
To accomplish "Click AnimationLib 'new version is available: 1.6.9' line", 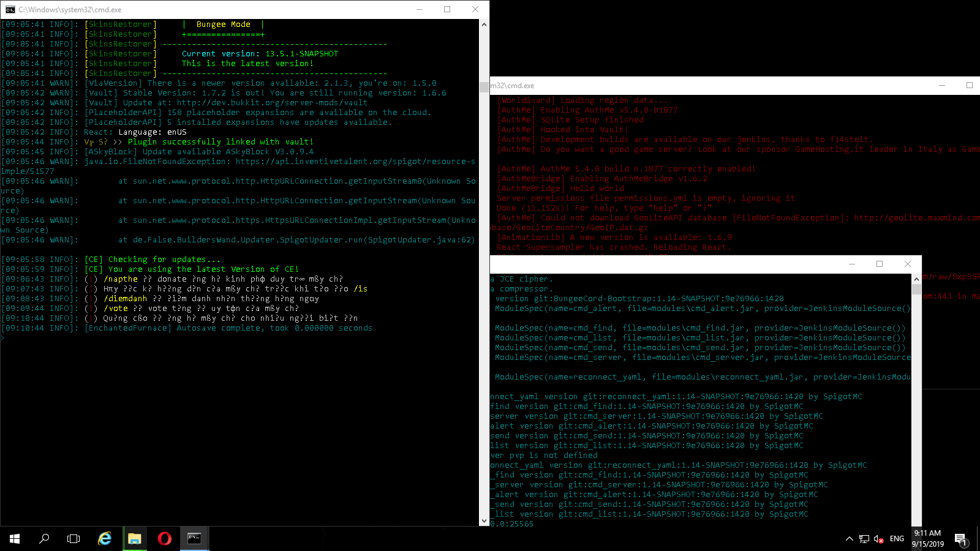I will (x=614, y=238).
